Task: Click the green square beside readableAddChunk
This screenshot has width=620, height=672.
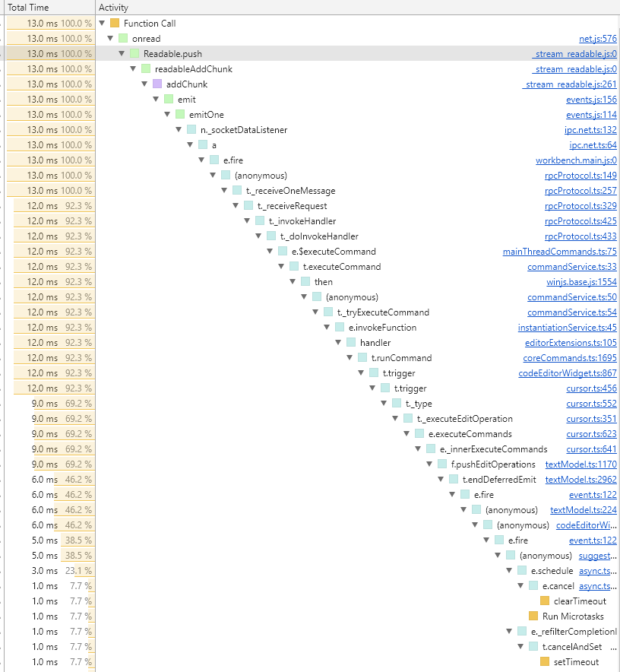Action: [x=146, y=68]
